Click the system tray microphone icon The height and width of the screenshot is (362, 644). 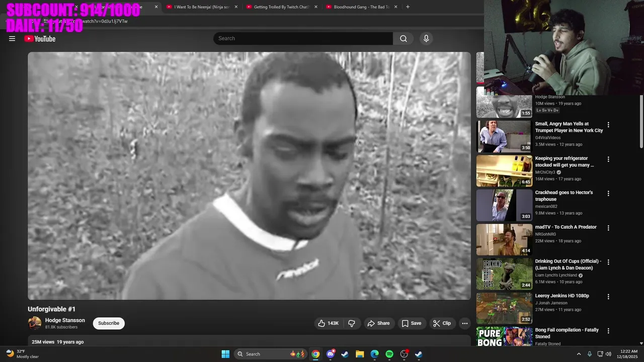590,354
